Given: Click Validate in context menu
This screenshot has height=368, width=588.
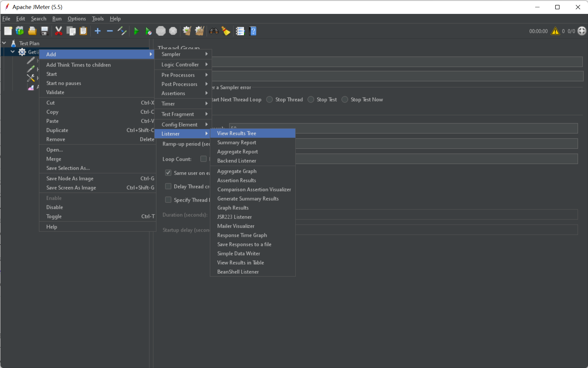Looking at the screenshot, I should point(98,93).
